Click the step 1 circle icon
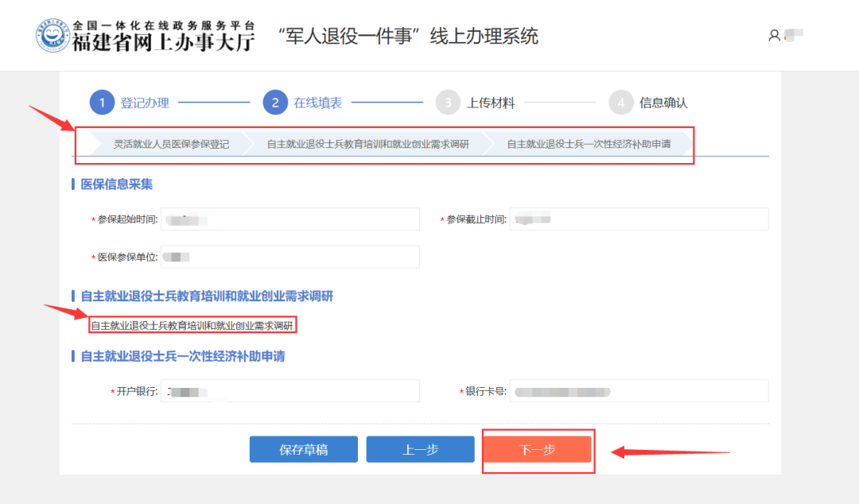859x504 pixels. point(102,103)
